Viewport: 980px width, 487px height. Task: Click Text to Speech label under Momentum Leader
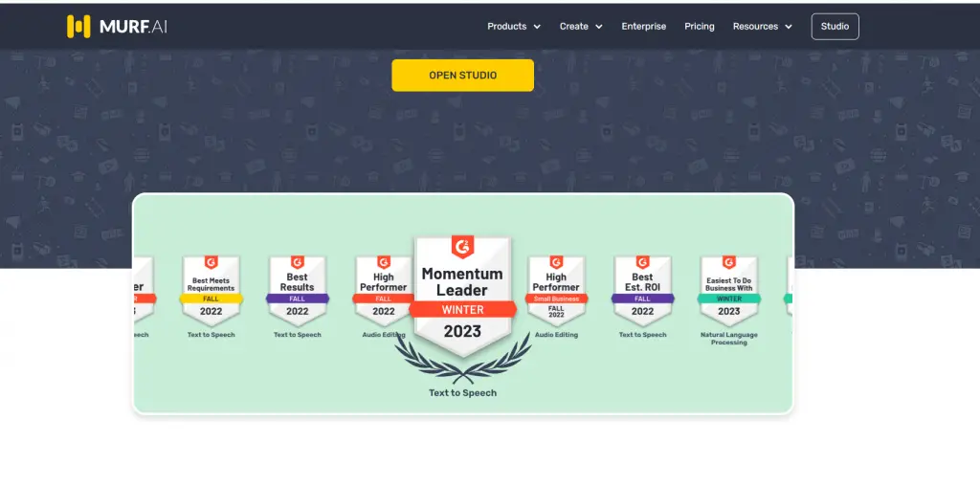[462, 393]
